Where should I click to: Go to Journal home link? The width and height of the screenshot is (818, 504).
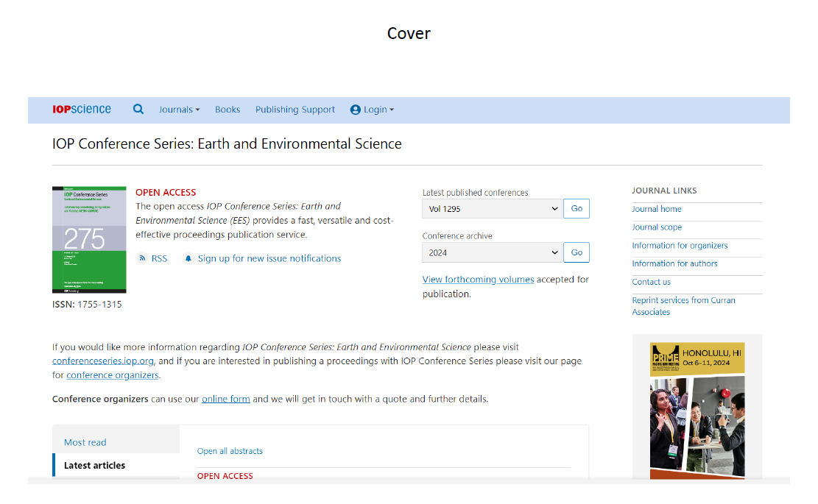[x=656, y=209]
